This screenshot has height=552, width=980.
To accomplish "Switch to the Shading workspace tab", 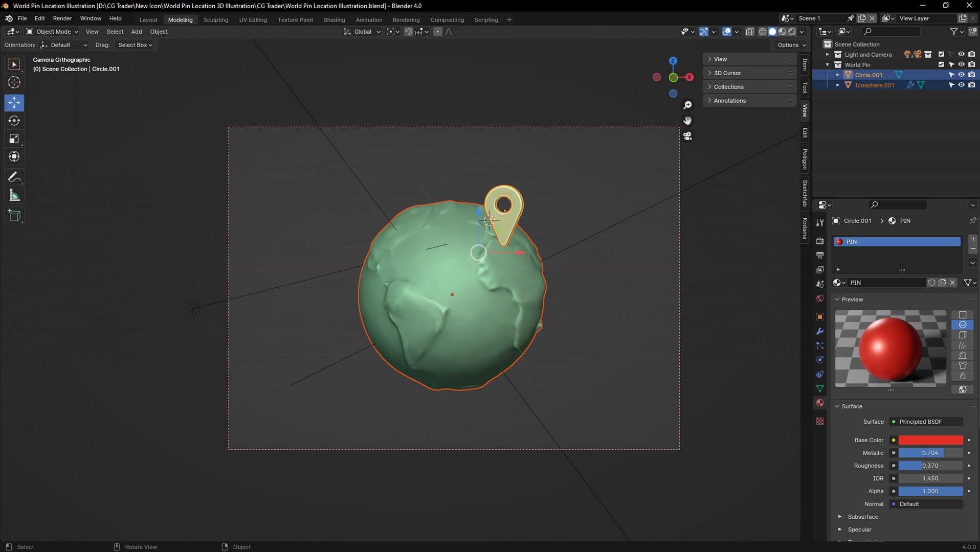I will tap(334, 20).
